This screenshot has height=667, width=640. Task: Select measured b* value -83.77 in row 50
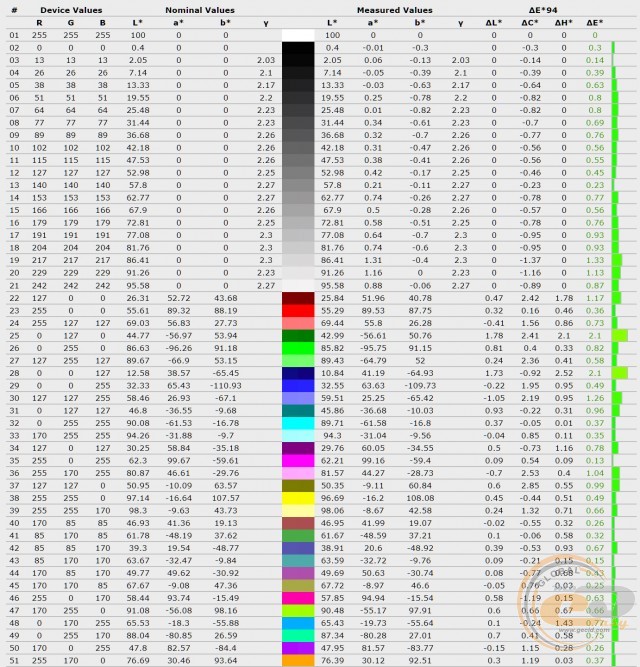coord(420,648)
